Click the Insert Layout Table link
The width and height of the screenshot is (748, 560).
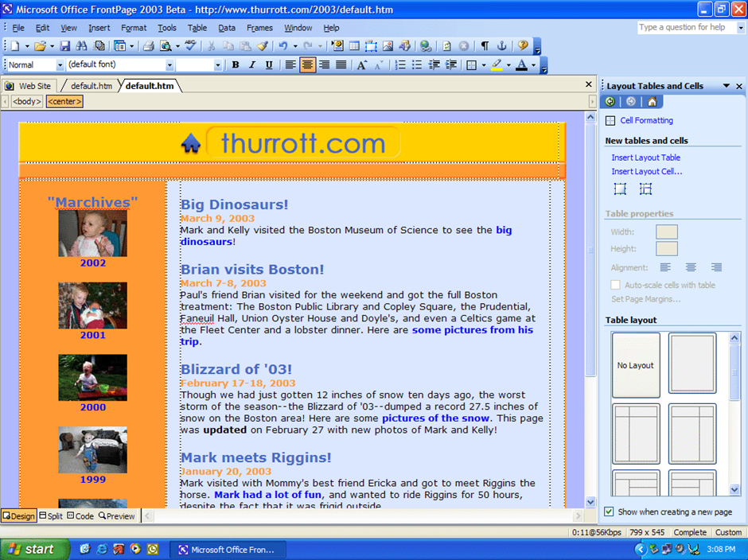[645, 157]
